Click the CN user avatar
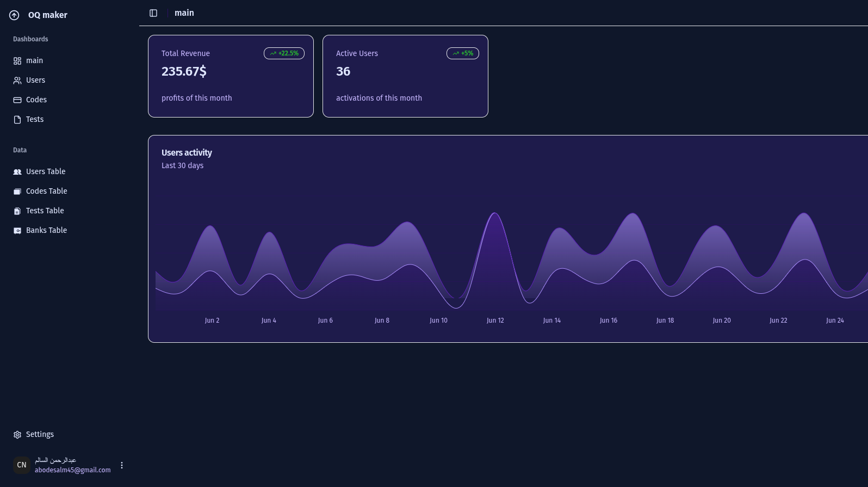Viewport: 868px width, 487px height. [22, 465]
